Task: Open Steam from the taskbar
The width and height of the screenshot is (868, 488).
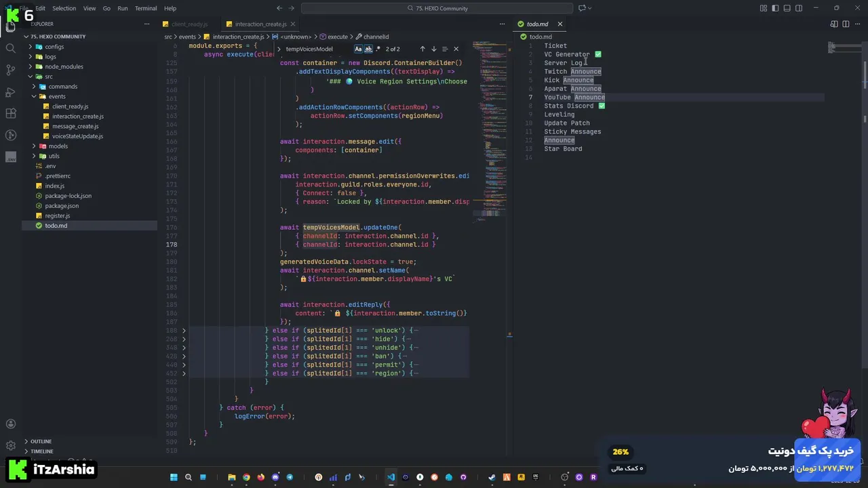Action: click(492, 477)
